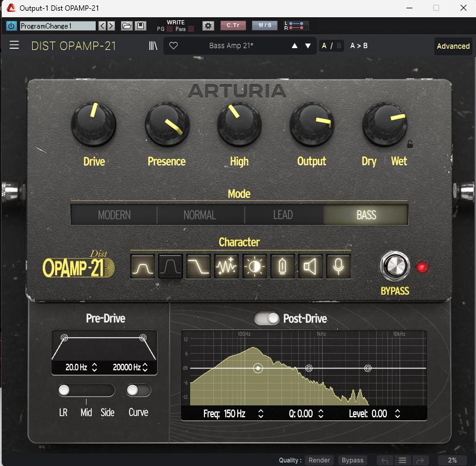Click the bottom bar Bypass button
476x466 pixels.
tap(352, 460)
